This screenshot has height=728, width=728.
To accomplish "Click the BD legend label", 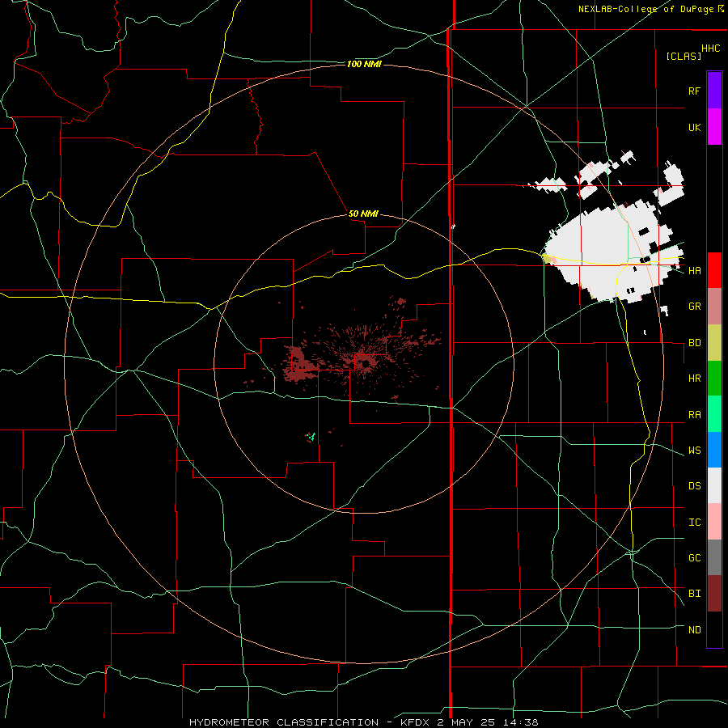I will pyautogui.click(x=694, y=343).
